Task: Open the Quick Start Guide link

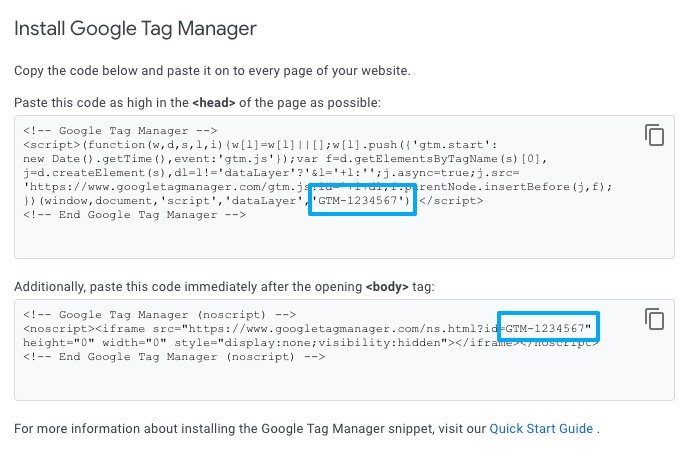Action: (x=540, y=429)
